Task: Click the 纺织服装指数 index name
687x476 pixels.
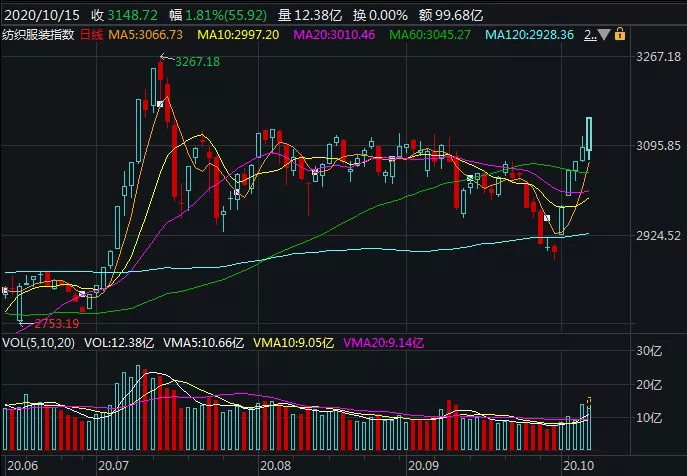Action: pos(38,35)
